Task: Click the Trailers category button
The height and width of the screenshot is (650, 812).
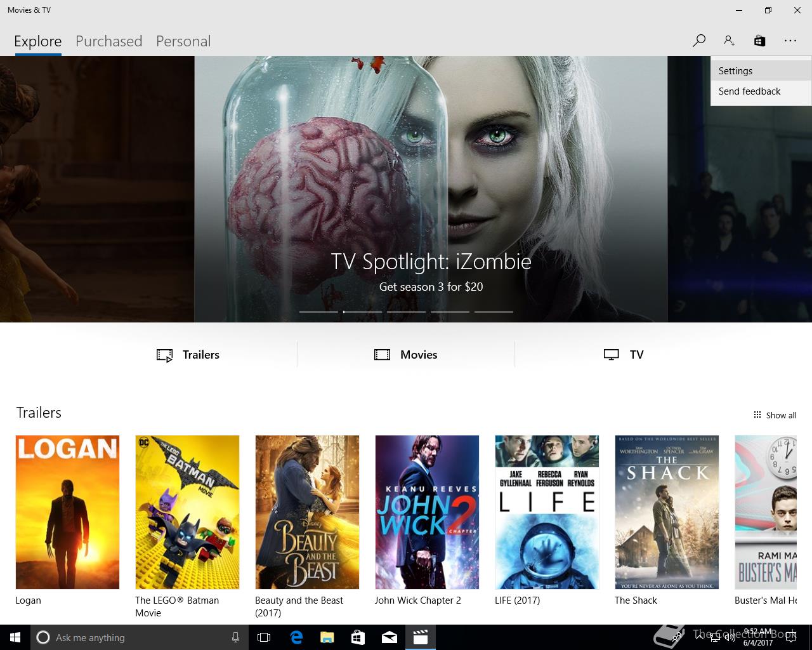Action: 188,355
